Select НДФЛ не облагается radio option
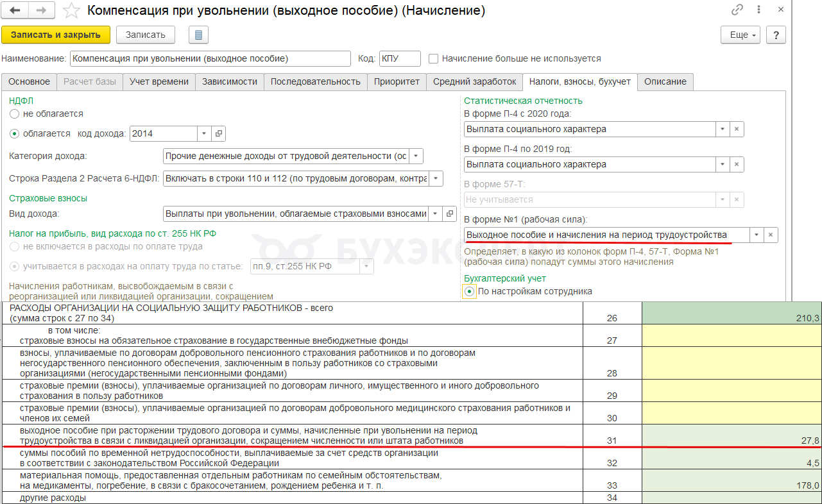 click(x=15, y=113)
